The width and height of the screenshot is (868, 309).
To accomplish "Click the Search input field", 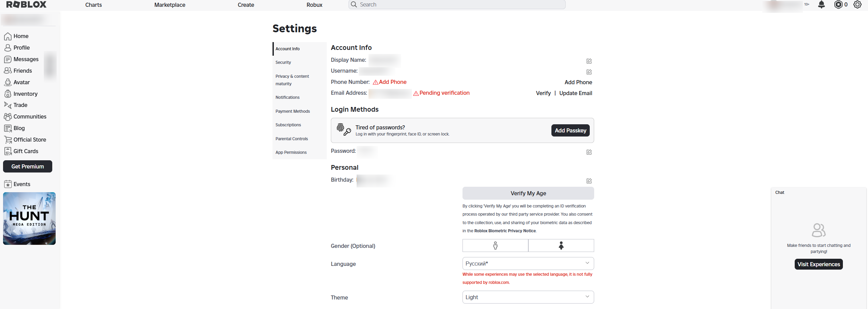I will (x=457, y=4).
